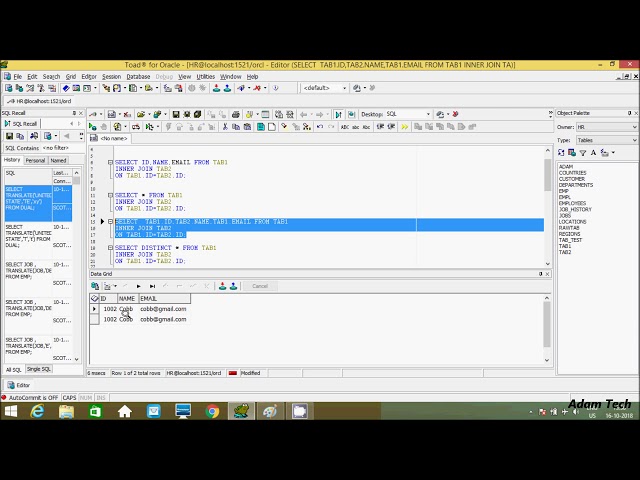640x480 pixels.
Task: Open Google Chrome from the taskbar
Action: [212, 411]
